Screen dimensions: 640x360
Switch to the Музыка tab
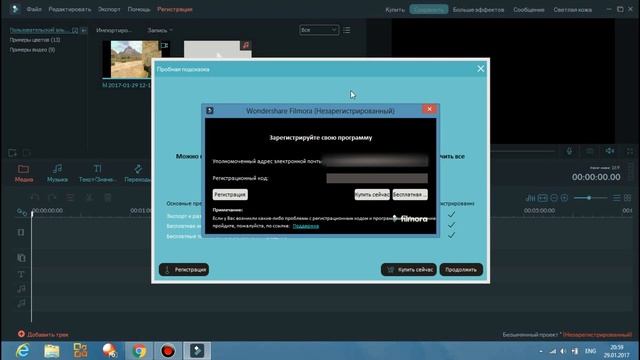(x=57, y=173)
